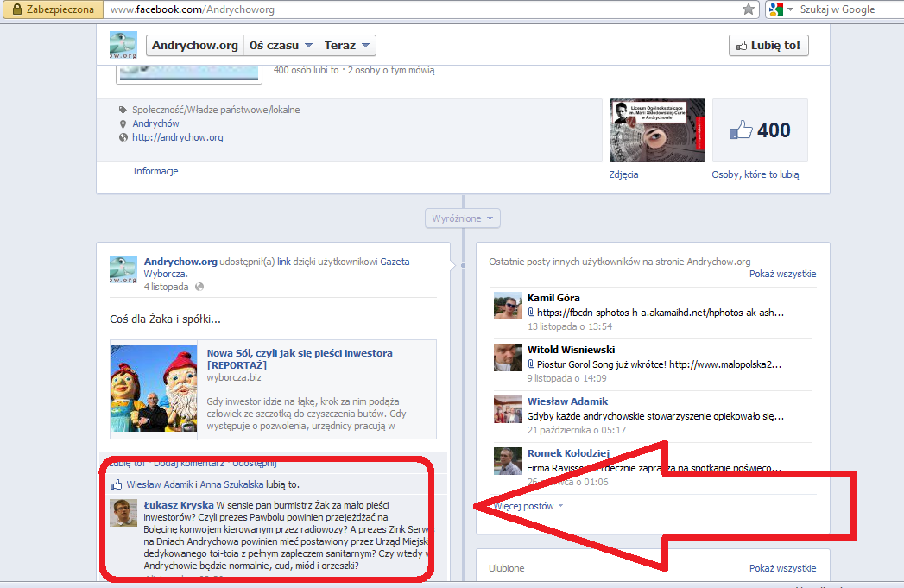Click the timeline marker dot beside the post
The image size is (904, 588).
[463, 265]
